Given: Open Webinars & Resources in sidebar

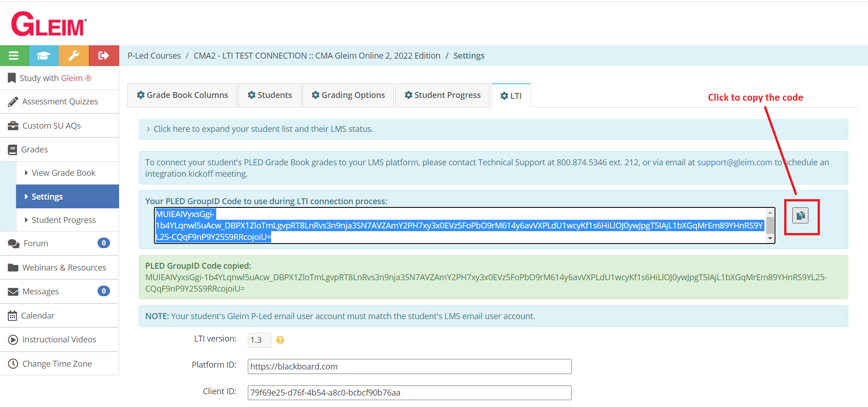Looking at the screenshot, I should tap(60, 267).
